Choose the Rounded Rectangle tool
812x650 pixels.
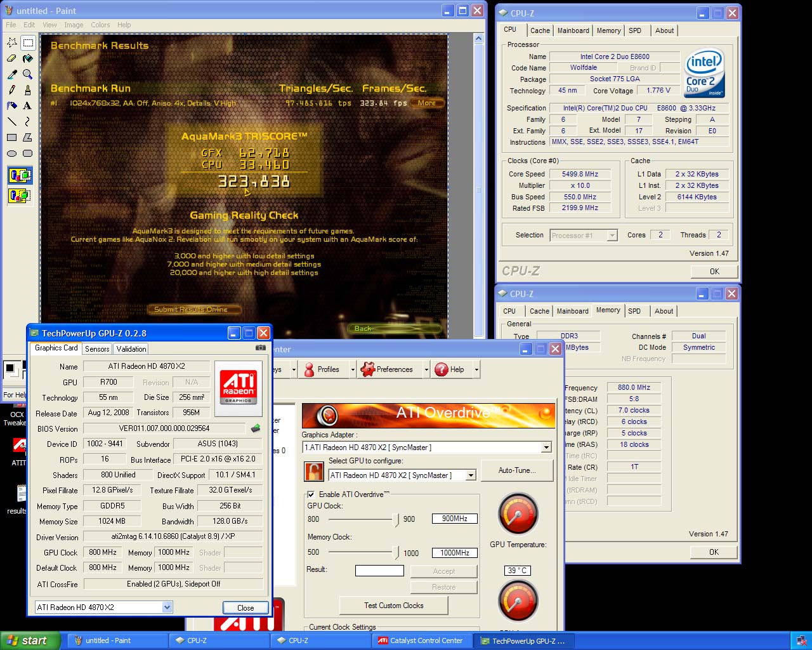click(x=28, y=153)
